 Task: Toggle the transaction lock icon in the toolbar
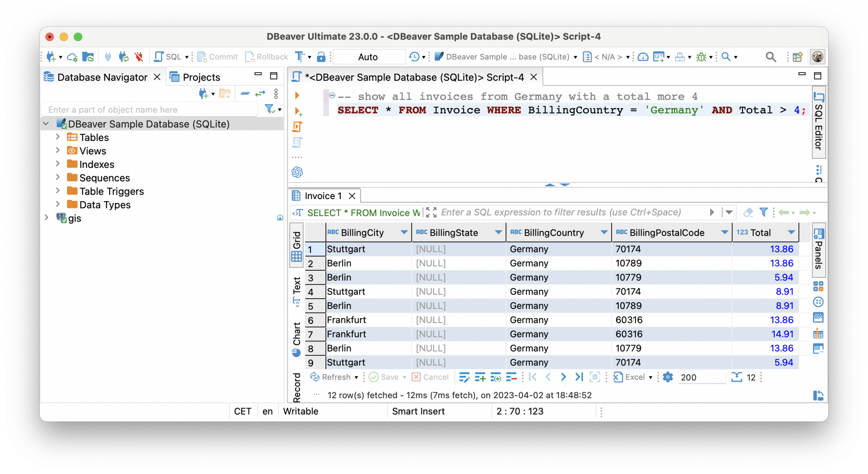point(322,56)
